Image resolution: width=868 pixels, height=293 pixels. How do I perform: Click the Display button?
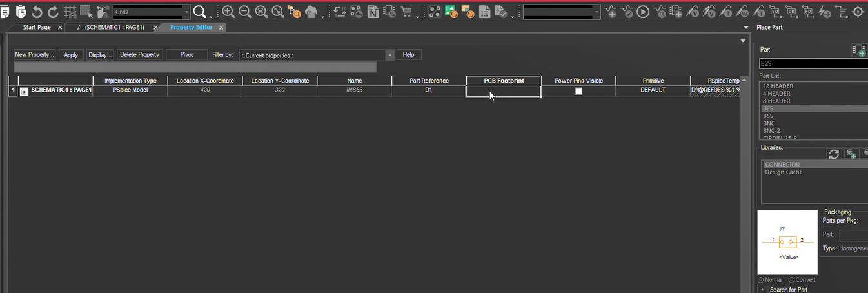[100, 55]
